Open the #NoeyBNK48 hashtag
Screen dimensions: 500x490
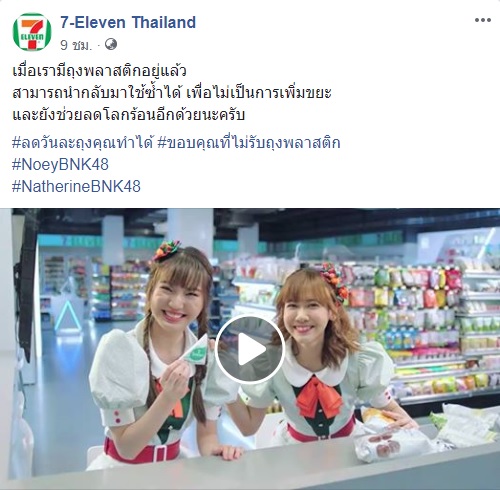pyautogui.click(x=60, y=165)
